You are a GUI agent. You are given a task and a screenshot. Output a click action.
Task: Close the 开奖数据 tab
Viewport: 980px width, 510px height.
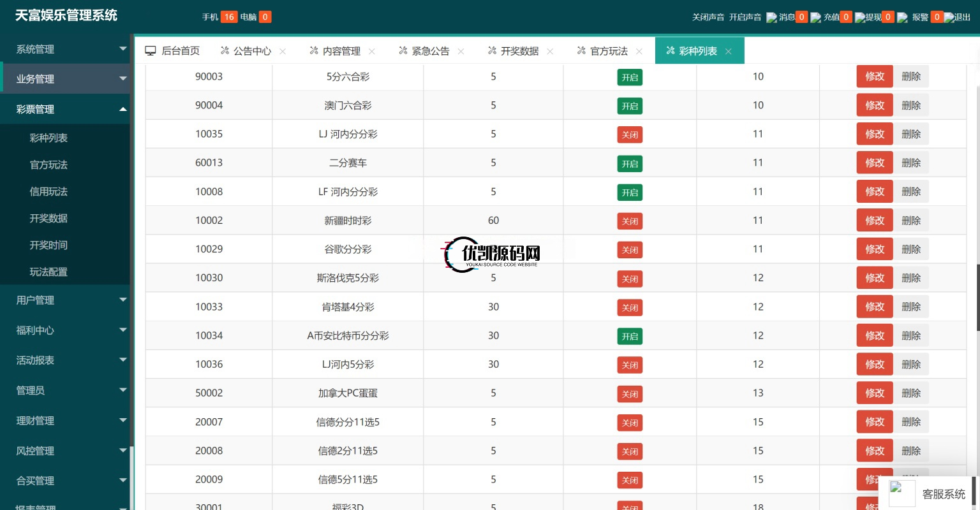pyautogui.click(x=550, y=52)
